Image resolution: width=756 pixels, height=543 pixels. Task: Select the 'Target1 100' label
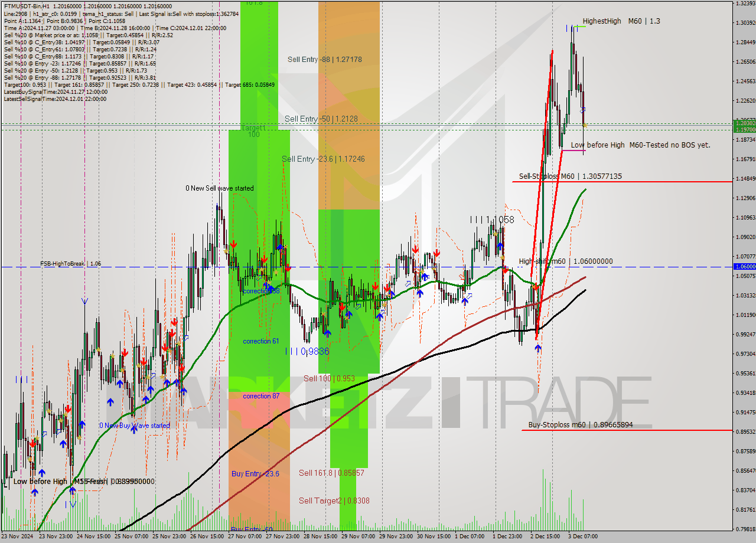coord(253,131)
